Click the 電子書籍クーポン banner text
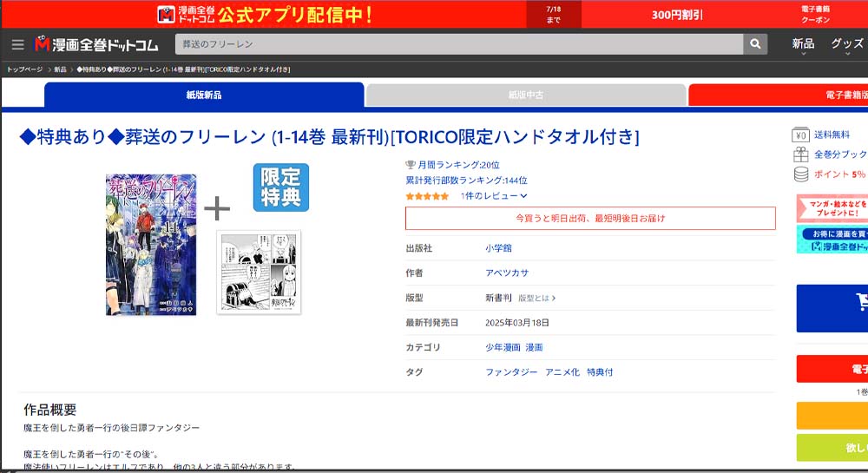 point(815,15)
